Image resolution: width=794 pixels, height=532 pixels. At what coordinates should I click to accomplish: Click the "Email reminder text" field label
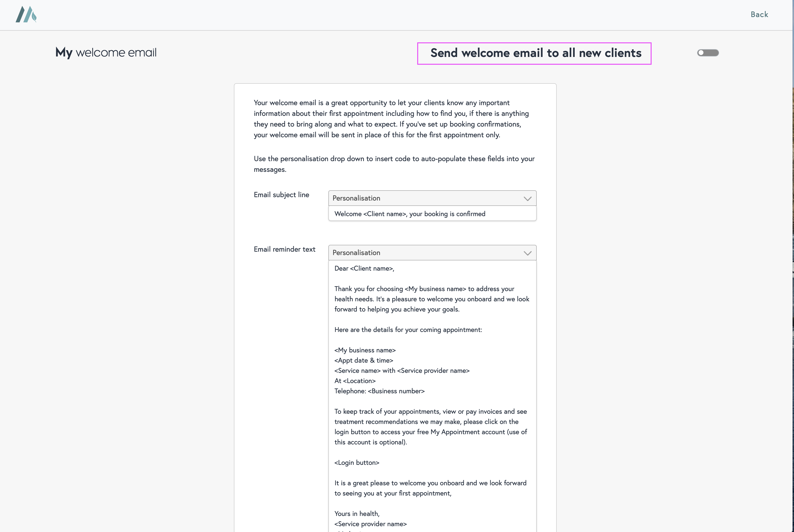coord(284,249)
